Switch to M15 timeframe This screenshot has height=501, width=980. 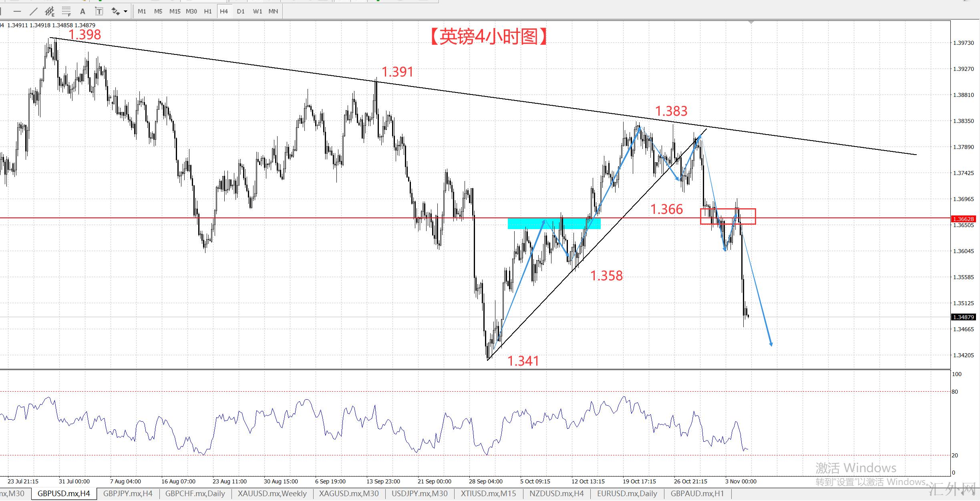tap(175, 12)
